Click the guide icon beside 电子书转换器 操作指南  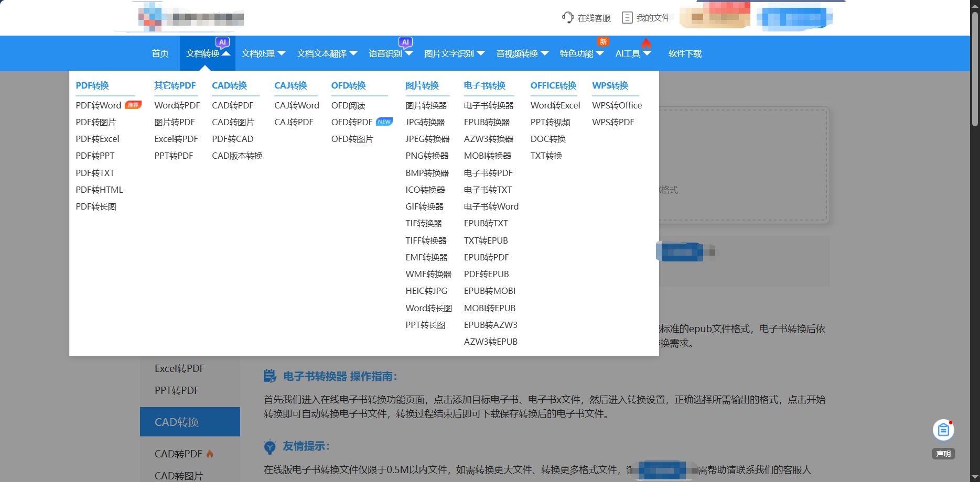coord(270,376)
